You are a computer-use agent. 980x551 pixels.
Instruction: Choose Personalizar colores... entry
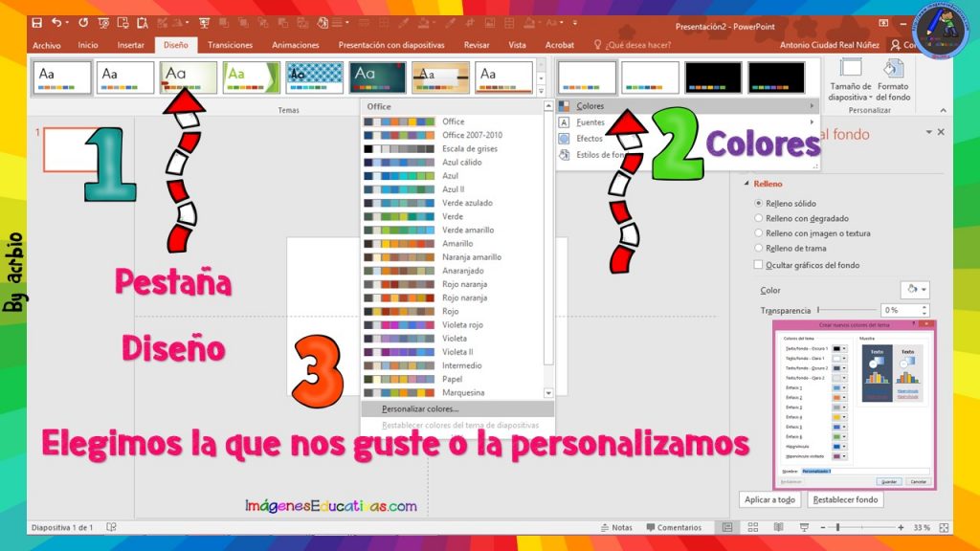(x=457, y=408)
